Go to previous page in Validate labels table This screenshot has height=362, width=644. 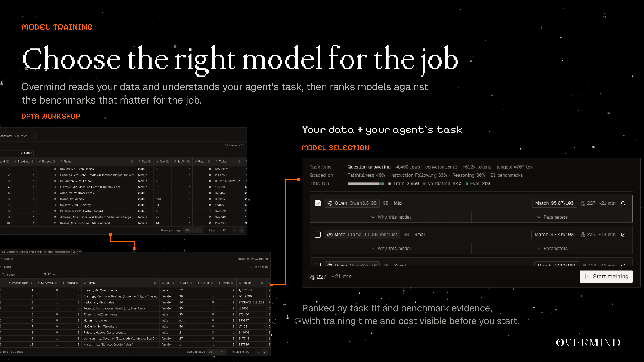(258, 352)
